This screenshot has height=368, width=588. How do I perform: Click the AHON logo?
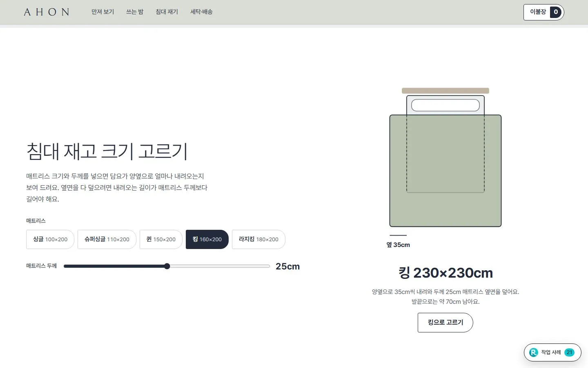click(47, 12)
